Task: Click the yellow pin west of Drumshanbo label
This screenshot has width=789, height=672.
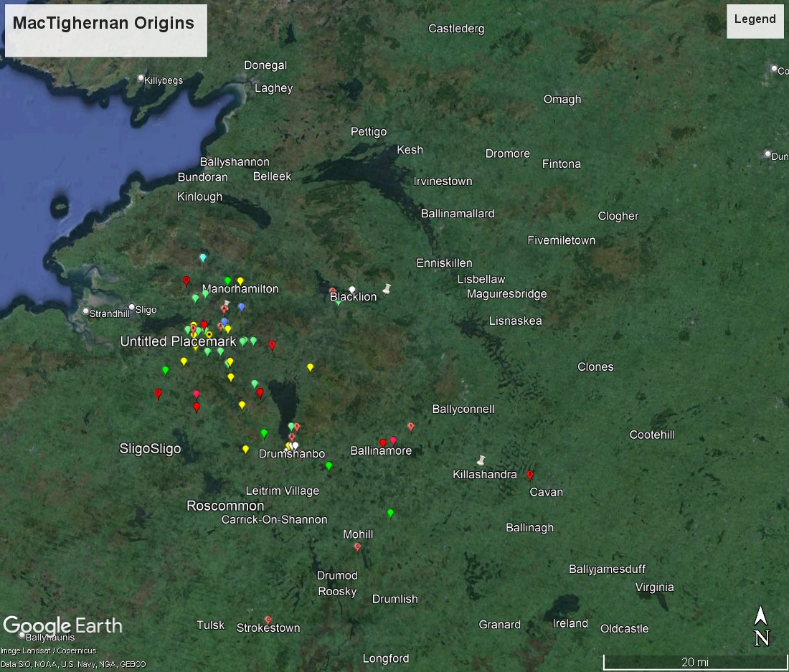Action: pyautogui.click(x=245, y=449)
